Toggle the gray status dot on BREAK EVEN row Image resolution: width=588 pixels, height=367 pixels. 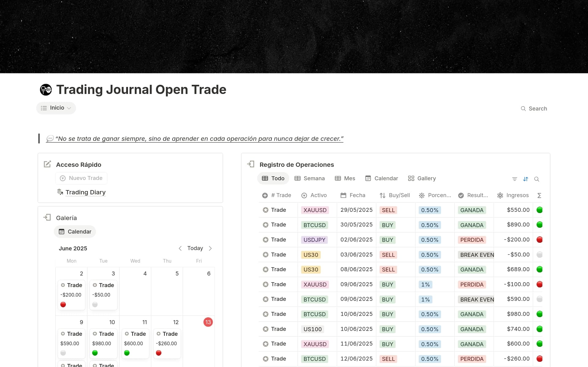[x=540, y=254]
